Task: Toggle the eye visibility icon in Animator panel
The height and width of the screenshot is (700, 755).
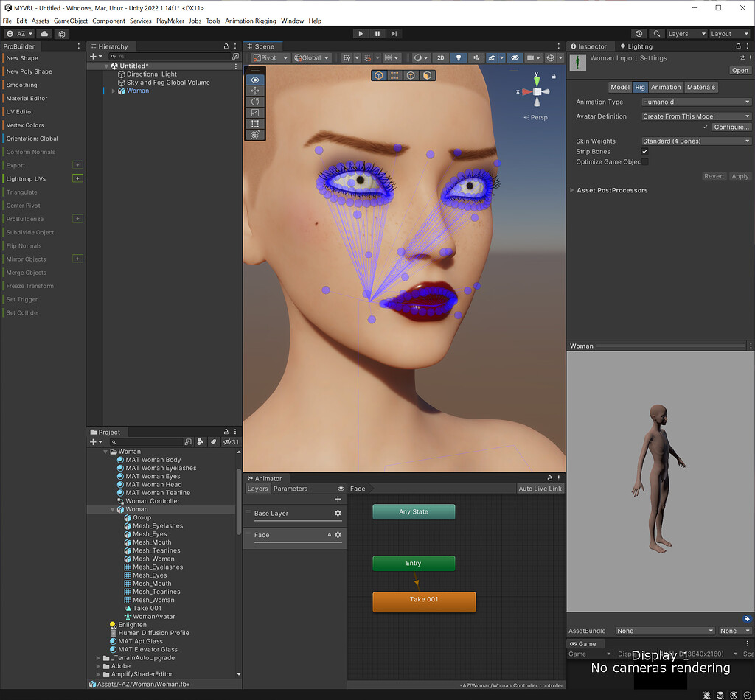Action: [x=340, y=489]
